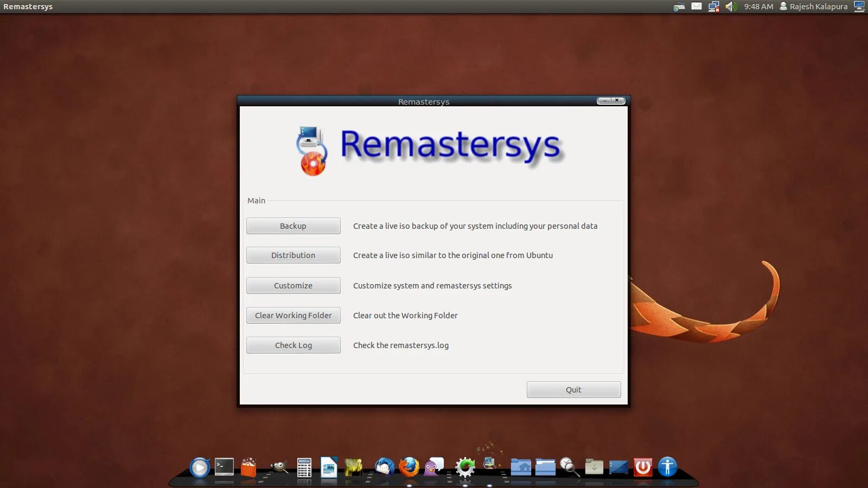Click 'Customize system and remastersys settings' text

[x=432, y=286]
